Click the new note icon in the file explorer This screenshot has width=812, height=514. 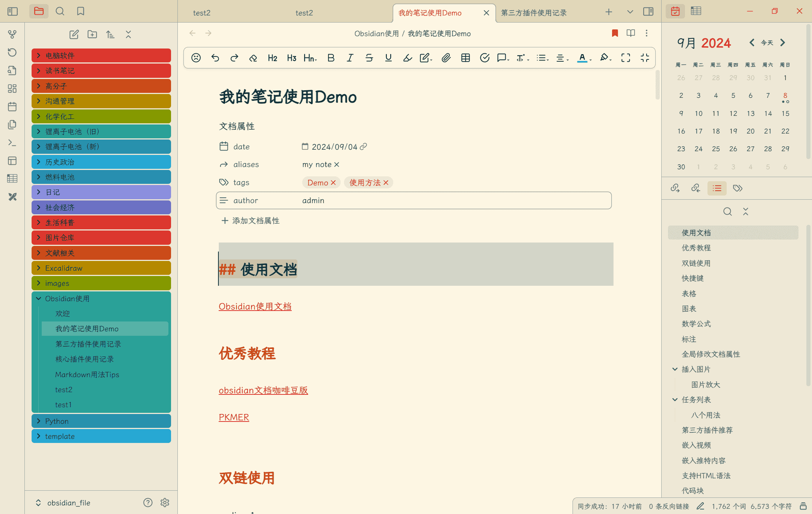click(74, 35)
